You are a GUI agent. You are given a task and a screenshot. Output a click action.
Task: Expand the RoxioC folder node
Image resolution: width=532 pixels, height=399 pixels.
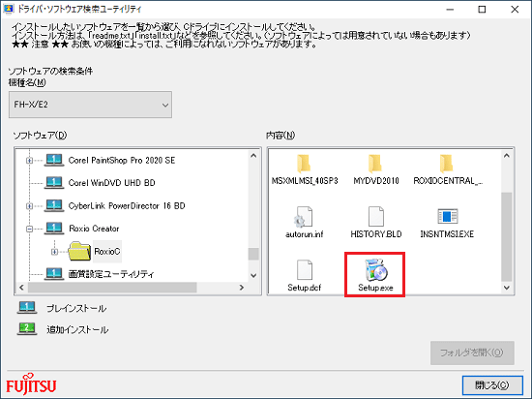54,252
